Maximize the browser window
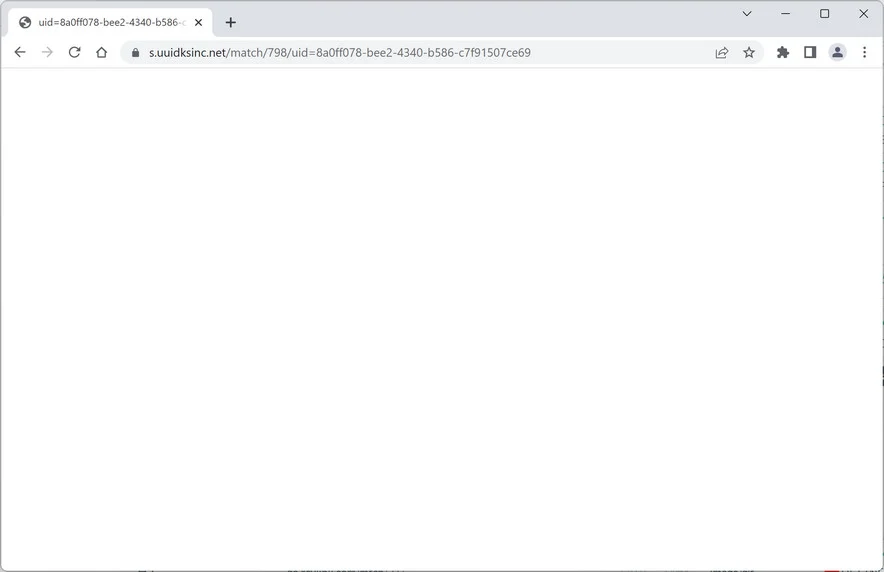This screenshot has width=884, height=572. pyautogui.click(x=824, y=14)
